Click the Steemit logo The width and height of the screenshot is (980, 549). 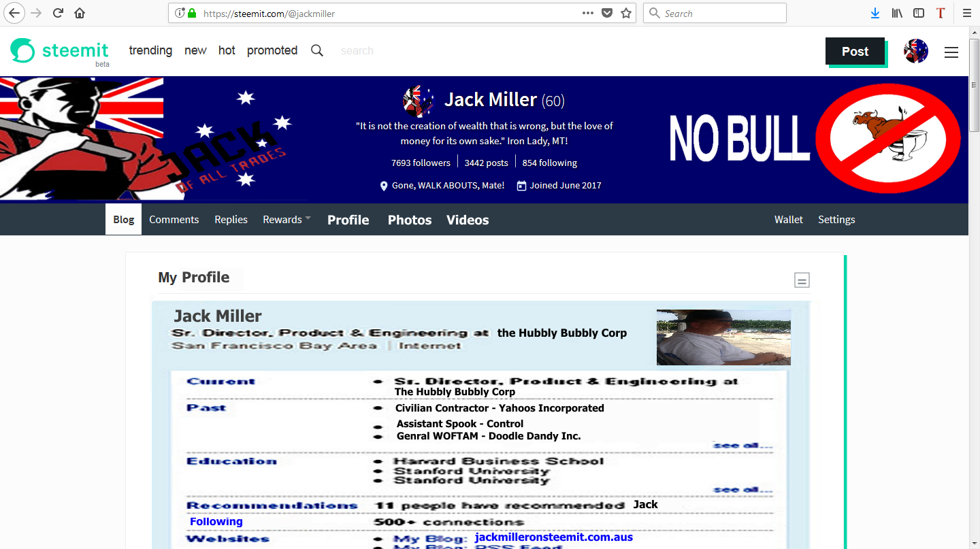click(x=60, y=51)
